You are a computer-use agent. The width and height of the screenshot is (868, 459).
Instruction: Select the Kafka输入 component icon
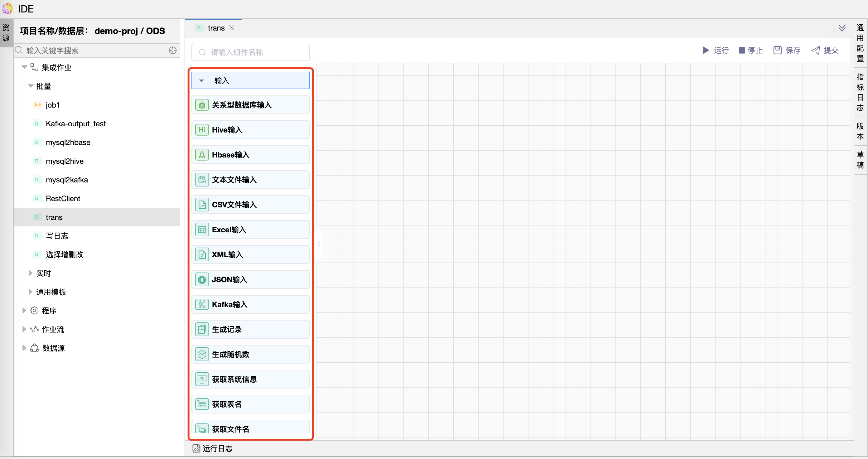(202, 304)
